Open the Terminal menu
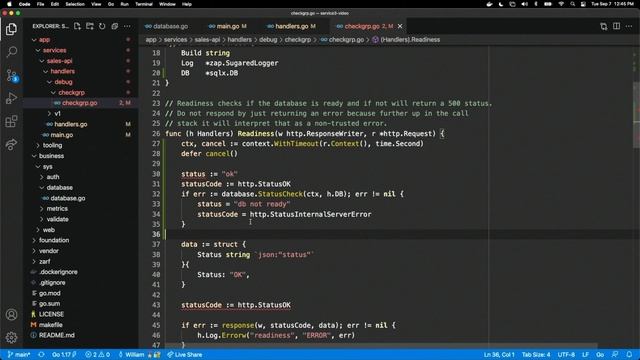 [144, 4]
